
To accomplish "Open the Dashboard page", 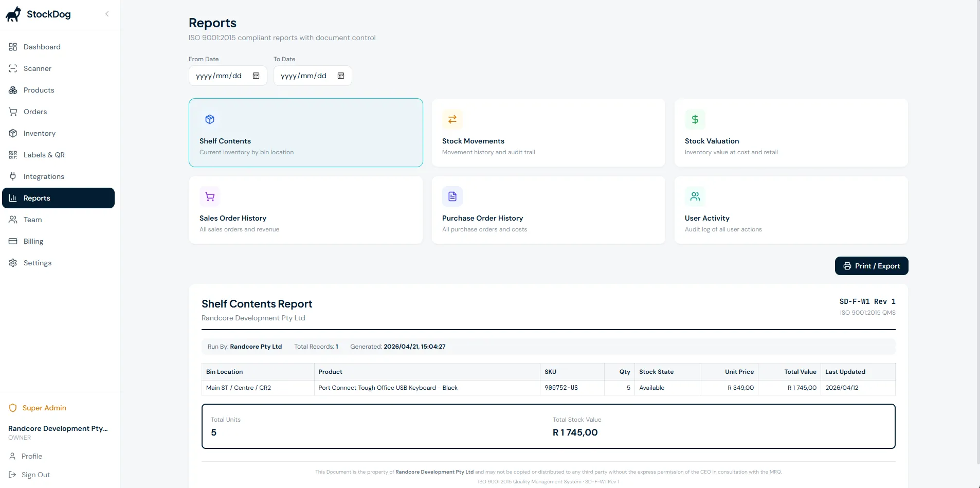I will (x=58, y=47).
